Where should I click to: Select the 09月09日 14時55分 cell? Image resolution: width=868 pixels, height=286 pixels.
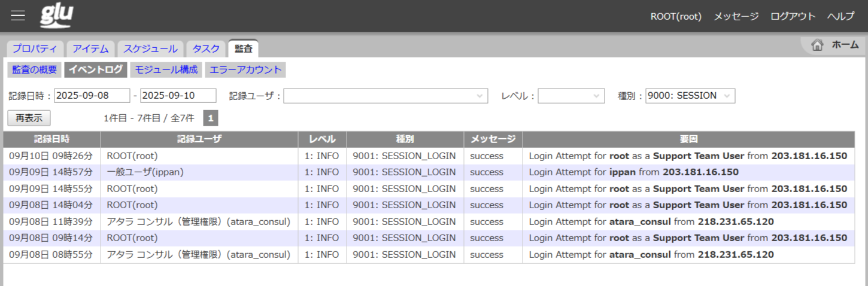[51, 188]
